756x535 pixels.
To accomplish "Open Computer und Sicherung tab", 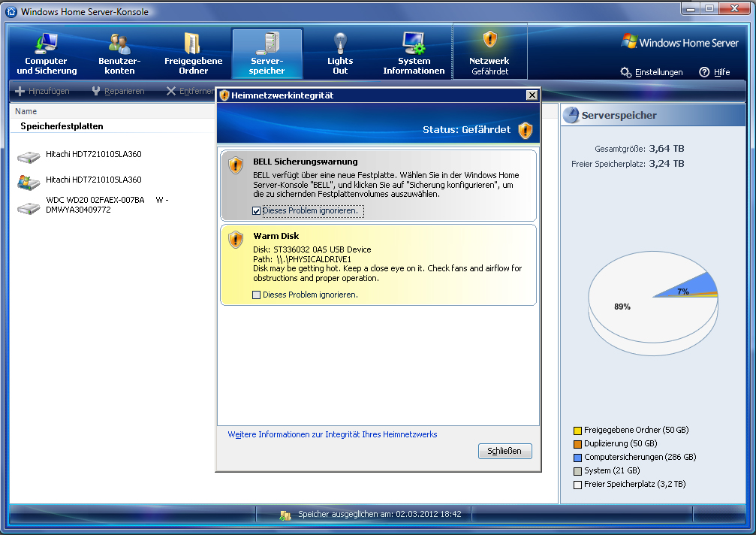I will [x=47, y=53].
